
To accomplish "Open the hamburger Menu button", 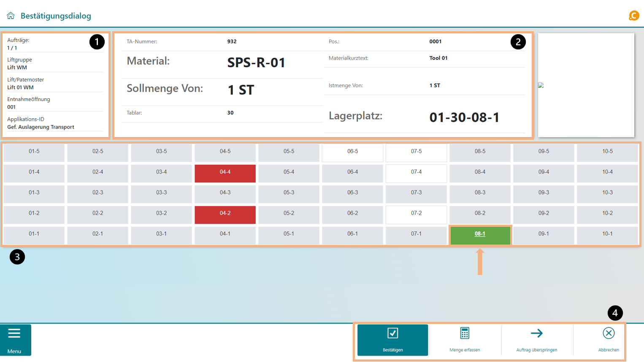I will 14,340.
